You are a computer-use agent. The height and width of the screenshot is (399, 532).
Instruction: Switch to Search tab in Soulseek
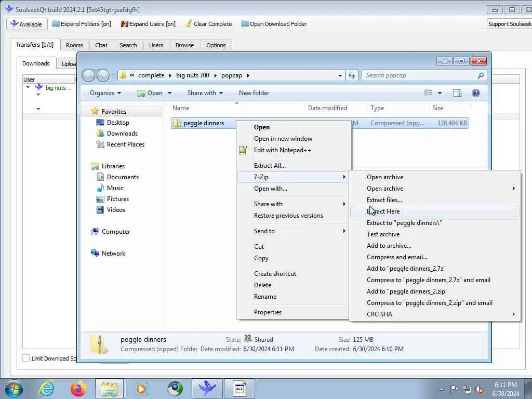click(x=128, y=45)
